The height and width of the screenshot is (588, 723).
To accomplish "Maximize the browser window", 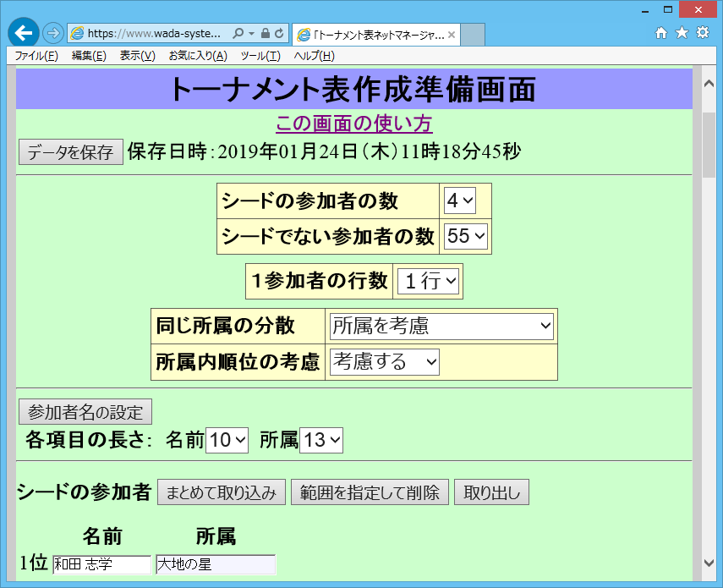I will click(668, 9).
